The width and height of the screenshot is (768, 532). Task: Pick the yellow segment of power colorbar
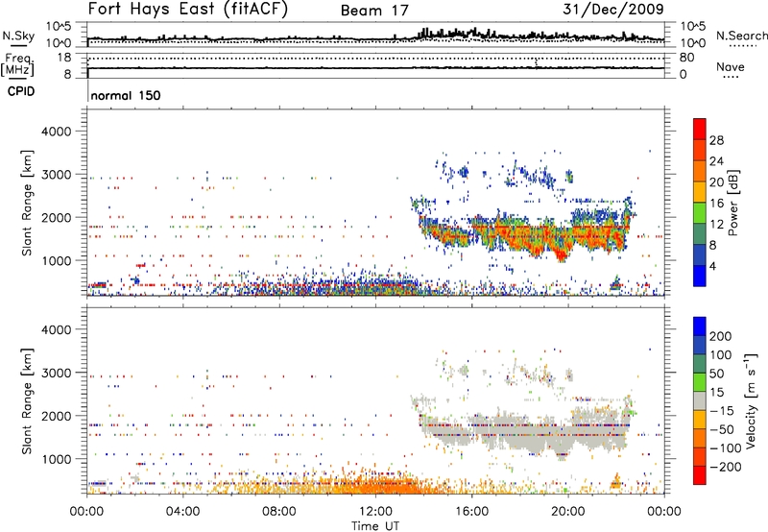[700, 192]
